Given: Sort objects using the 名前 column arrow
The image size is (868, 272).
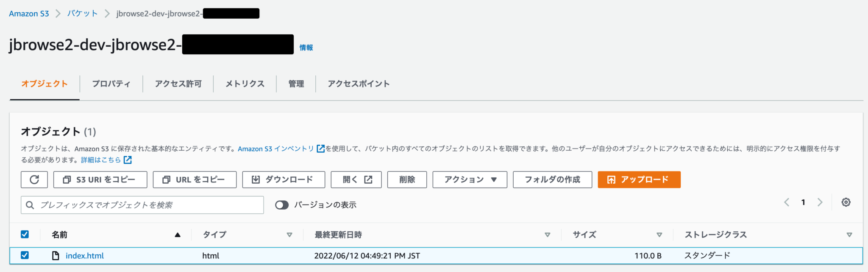Looking at the screenshot, I should pos(178,234).
